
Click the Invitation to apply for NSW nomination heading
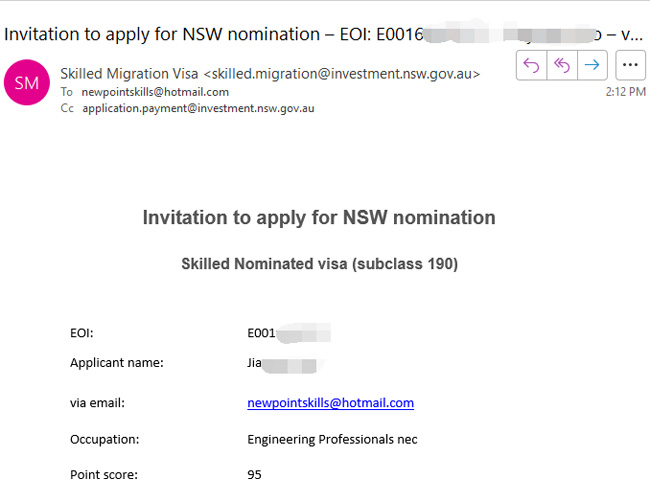(x=319, y=218)
